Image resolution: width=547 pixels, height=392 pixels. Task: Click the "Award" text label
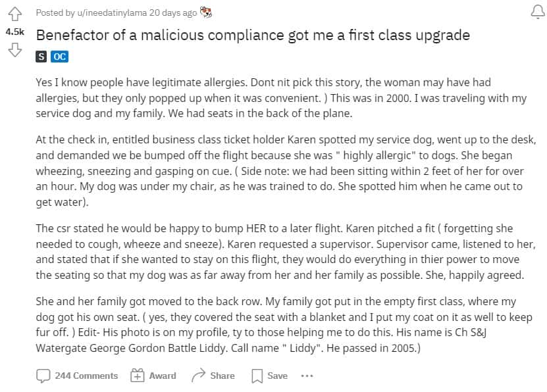coord(163,376)
